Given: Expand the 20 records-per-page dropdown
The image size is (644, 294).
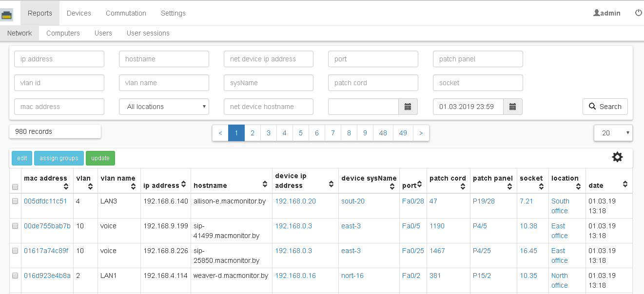Looking at the screenshot, I should [613, 132].
